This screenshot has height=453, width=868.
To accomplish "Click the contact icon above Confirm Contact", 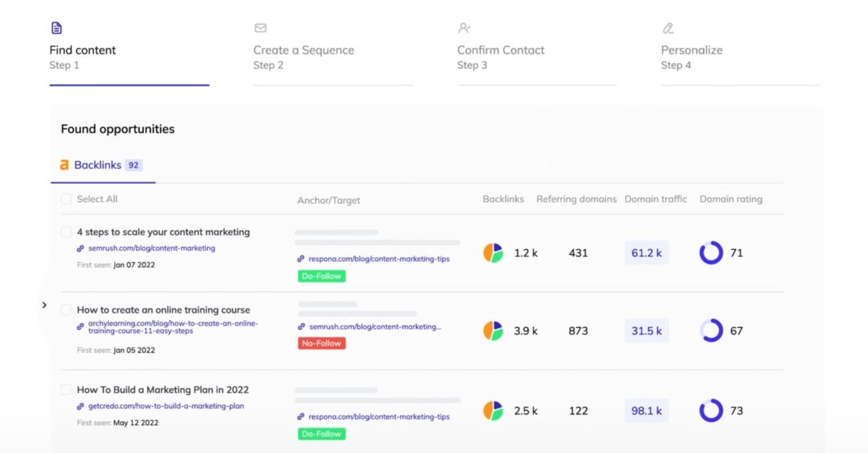I will [x=464, y=27].
